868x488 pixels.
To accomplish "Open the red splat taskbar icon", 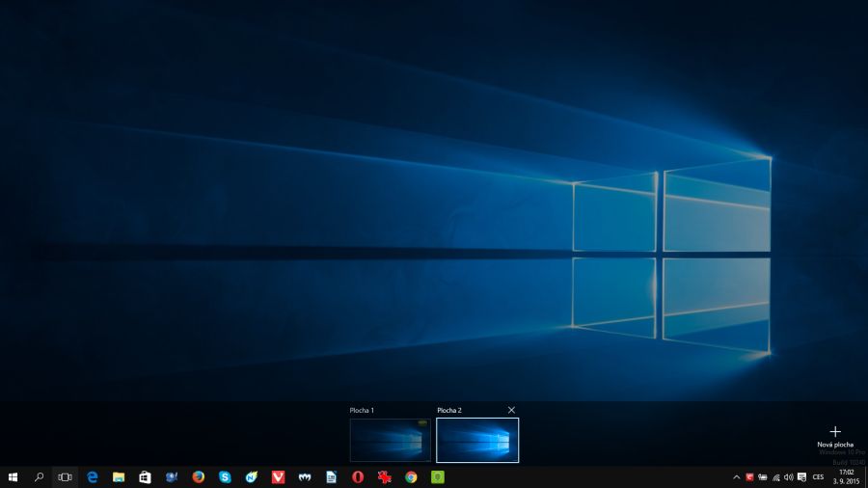I will pos(384,477).
